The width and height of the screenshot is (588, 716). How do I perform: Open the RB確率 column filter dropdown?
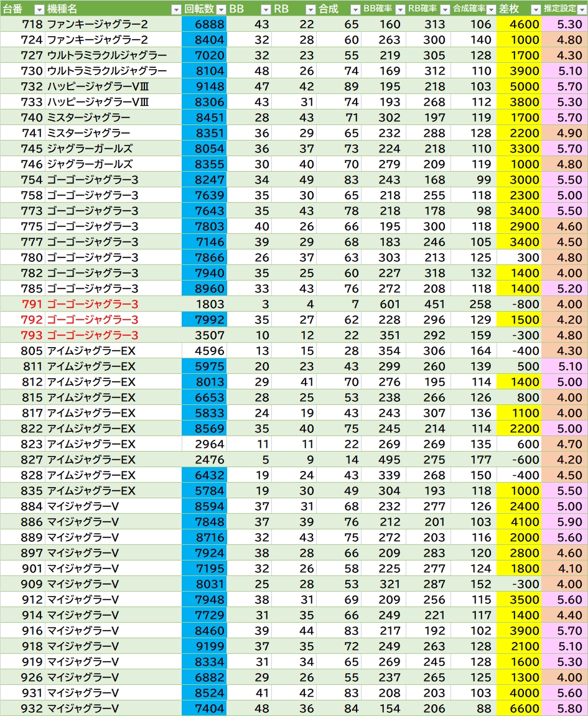coord(445,9)
